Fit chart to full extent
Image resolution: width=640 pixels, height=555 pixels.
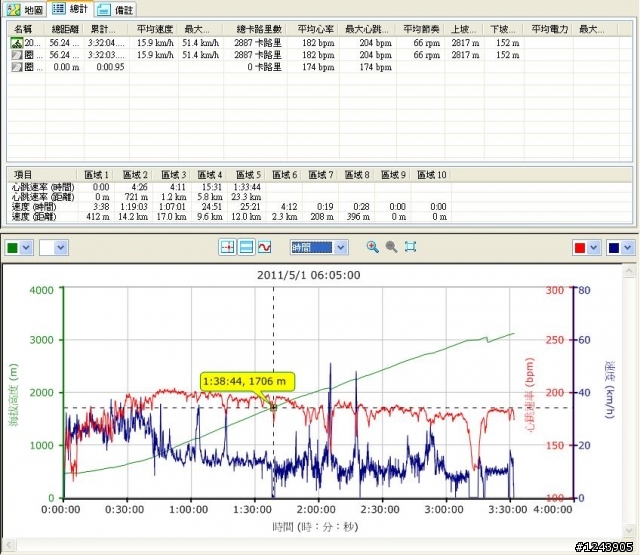pyautogui.click(x=410, y=246)
